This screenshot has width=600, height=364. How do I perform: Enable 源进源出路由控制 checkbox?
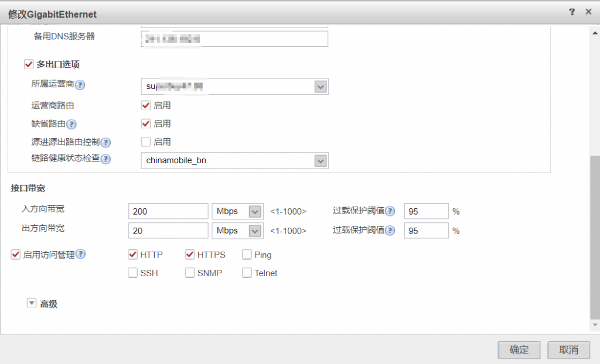[x=146, y=142]
